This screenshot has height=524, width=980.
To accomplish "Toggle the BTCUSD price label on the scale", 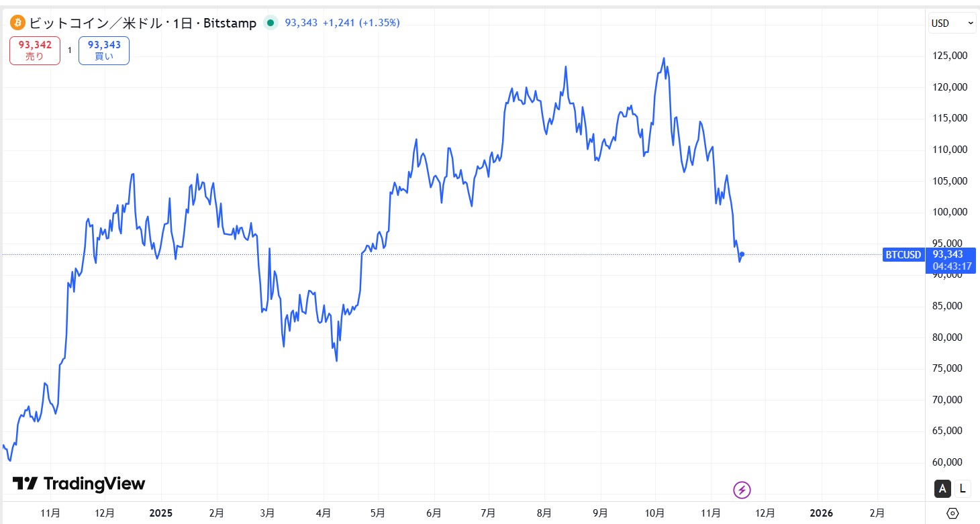I will coord(903,255).
